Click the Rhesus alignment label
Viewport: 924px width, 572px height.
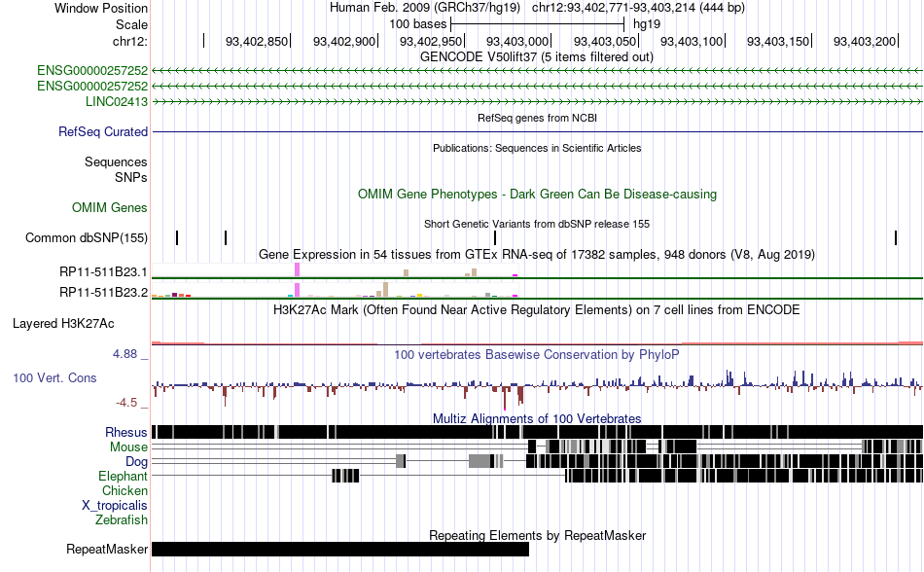coord(126,432)
